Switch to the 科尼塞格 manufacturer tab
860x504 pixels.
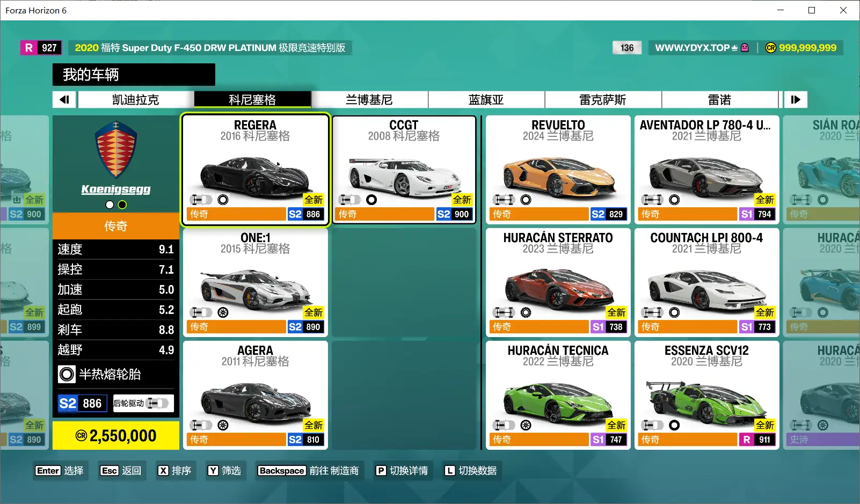click(252, 100)
